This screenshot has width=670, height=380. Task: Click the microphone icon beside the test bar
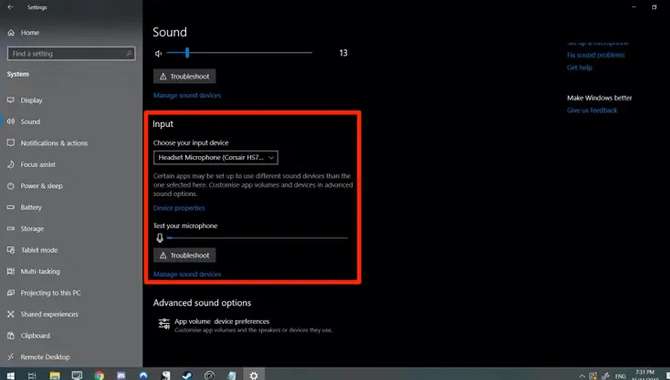pyautogui.click(x=159, y=238)
